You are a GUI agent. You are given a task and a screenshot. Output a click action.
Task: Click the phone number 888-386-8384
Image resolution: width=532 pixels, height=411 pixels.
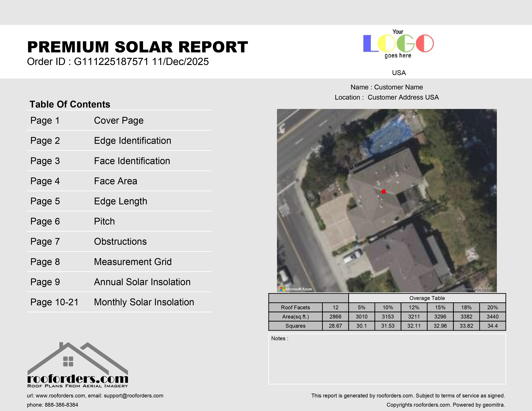click(x=61, y=405)
